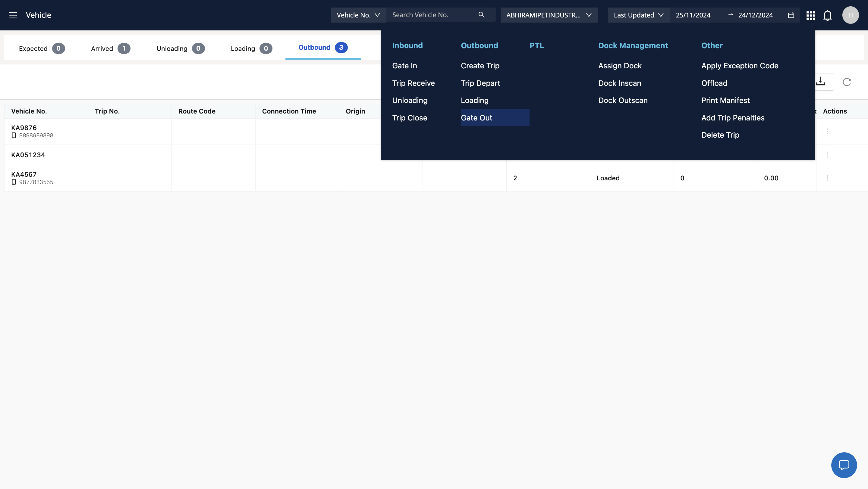
Task: Choose Add Trip Penalties menu item
Action: 733,118
